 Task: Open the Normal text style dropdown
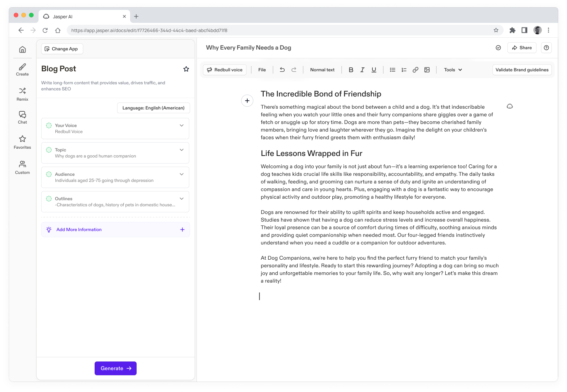322,70
